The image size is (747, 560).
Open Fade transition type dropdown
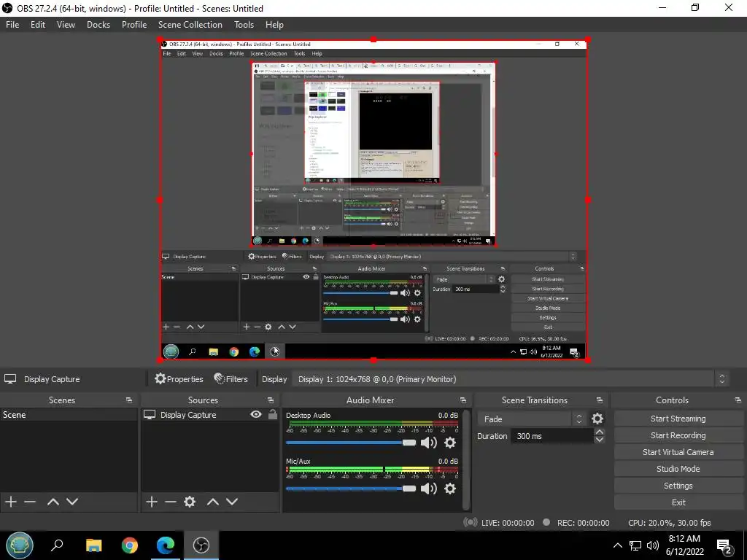point(532,419)
